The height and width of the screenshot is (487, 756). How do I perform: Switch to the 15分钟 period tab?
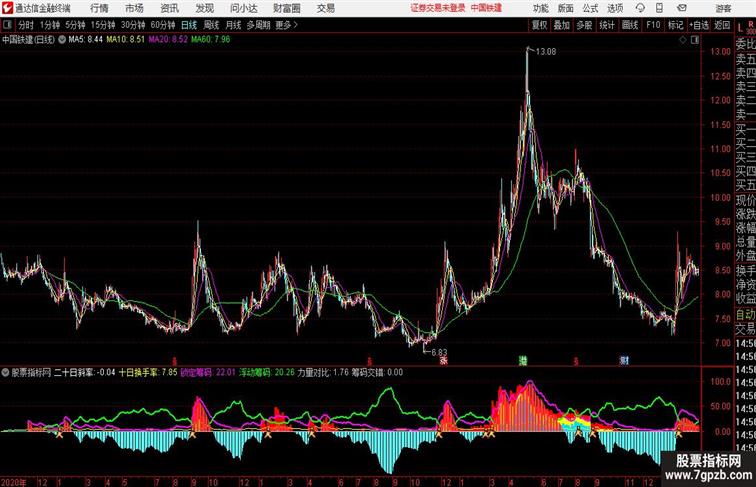click(103, 25)
